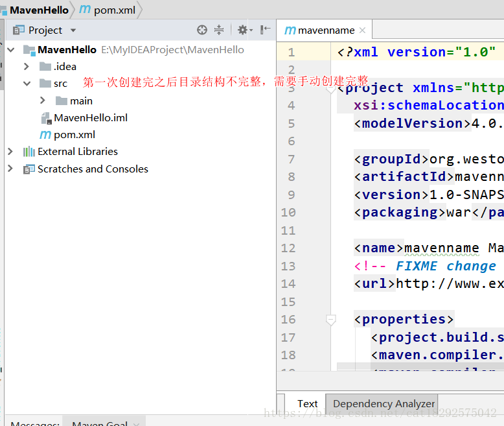Click the main folder icon
Viewport: 504px width, 426px height.
[62, 101]
